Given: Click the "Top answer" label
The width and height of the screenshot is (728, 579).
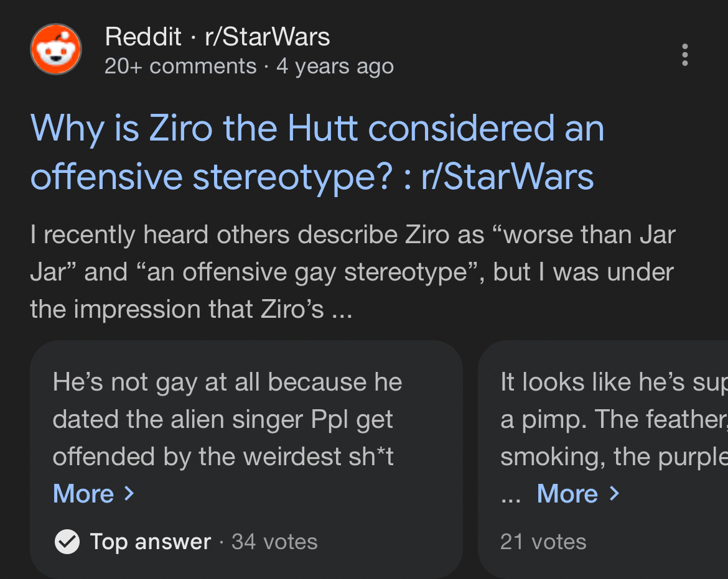Looking at the screenshot, I should click(x=151, y=542).
